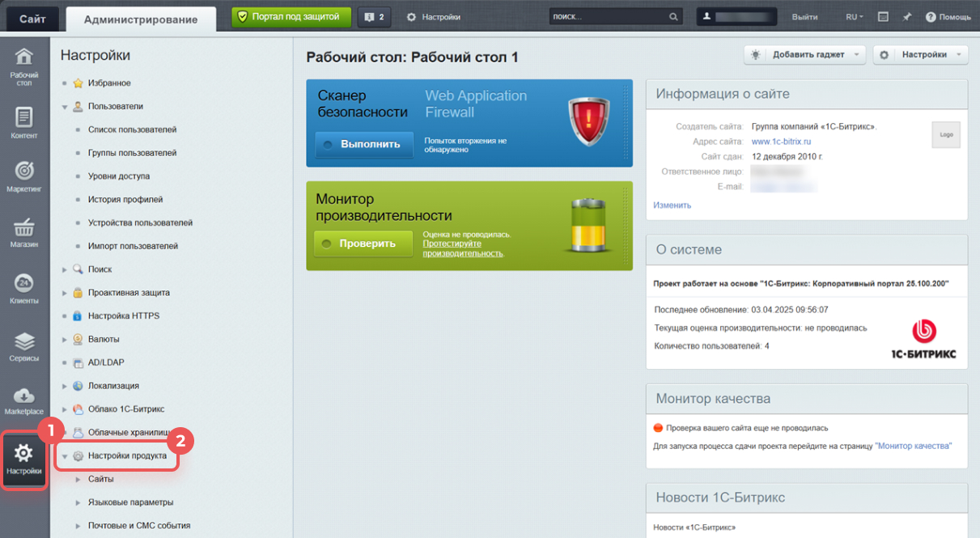This screenshot has height=538, width=980.
Task: Open the Сервисы sidebar section
Action: [x=24, y=346]
